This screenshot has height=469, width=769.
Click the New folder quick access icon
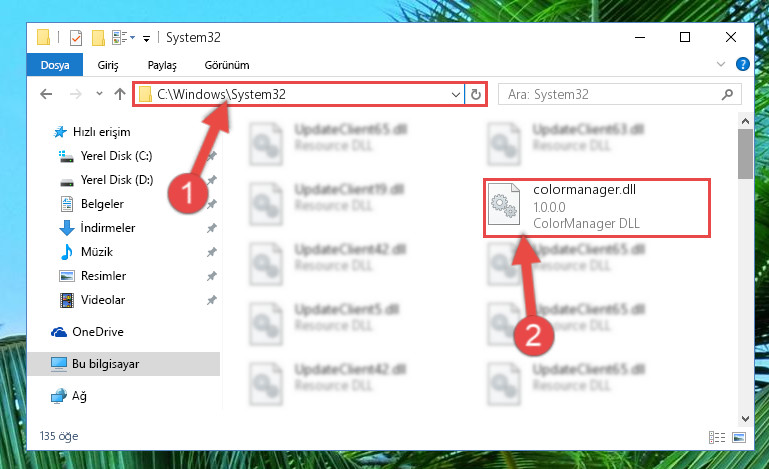pyautogui.click(x=98, y=38)
